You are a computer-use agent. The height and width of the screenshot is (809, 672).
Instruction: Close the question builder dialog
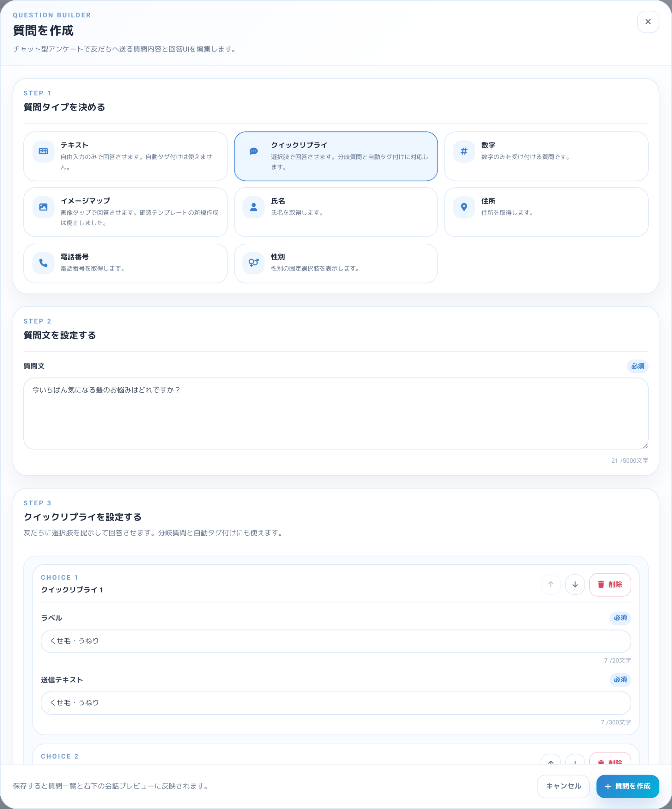point(648,22)
